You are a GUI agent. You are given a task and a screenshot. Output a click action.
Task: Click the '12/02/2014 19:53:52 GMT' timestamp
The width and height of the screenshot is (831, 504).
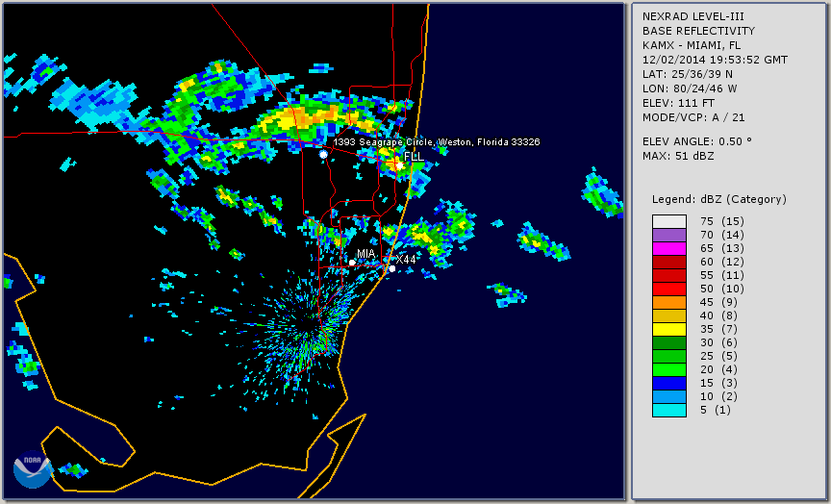715,60
